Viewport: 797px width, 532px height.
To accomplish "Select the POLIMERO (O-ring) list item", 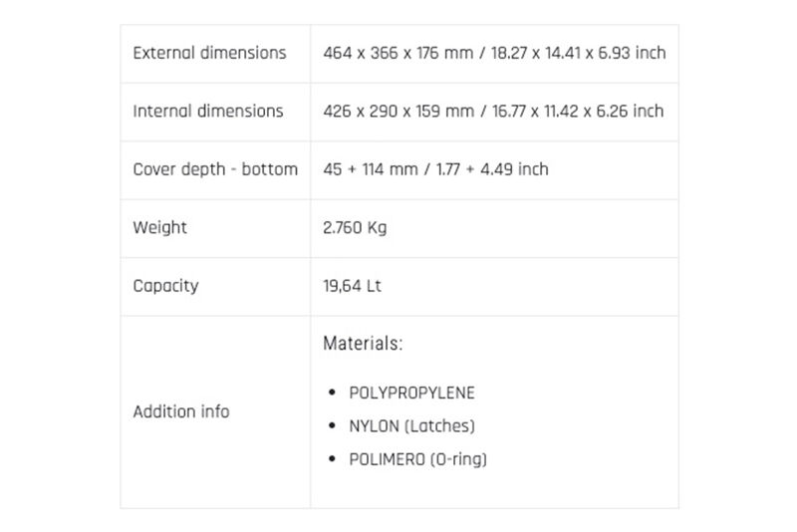I will point(417,459).
